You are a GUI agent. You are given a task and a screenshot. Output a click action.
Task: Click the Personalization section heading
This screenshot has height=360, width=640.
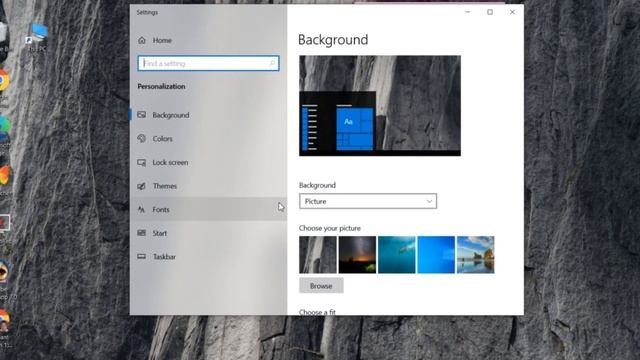pyautogui.click(x=161, y=87)
